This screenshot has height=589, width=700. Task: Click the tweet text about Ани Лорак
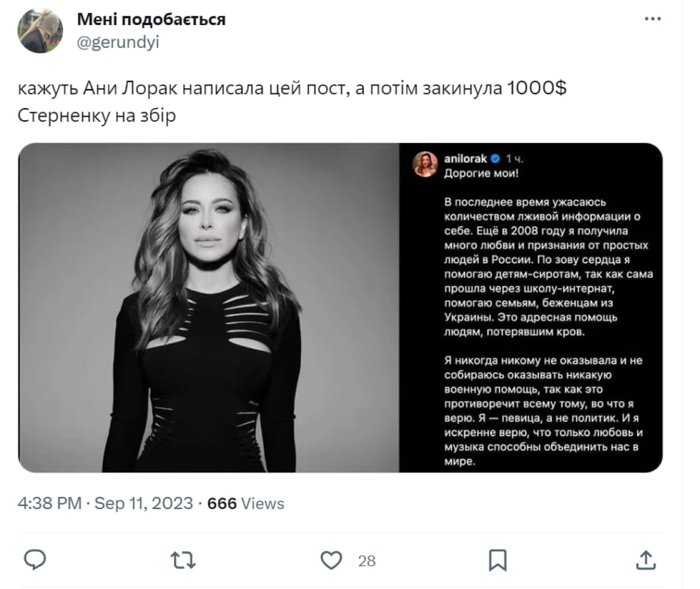pyautogui.click(x=292, y=102)
